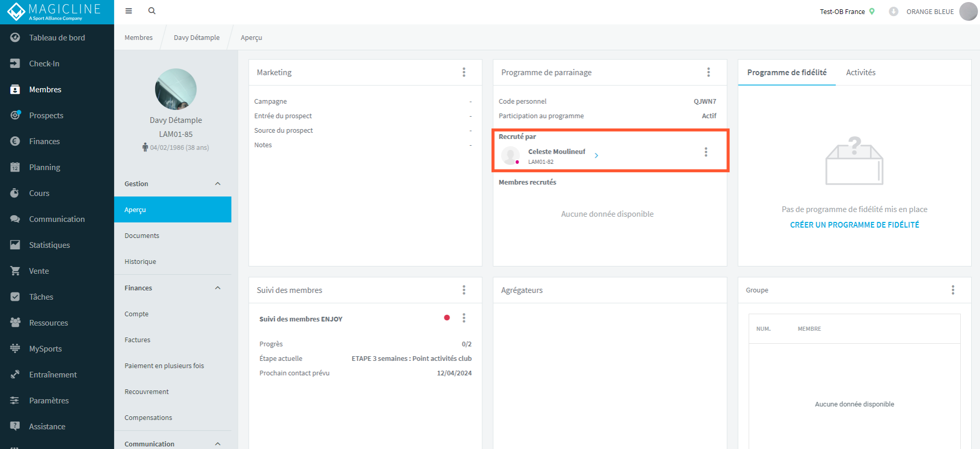This screenshot has width=980, height=449.
Task: Click the Prospects target icon
Action: (x=15, y=115)
